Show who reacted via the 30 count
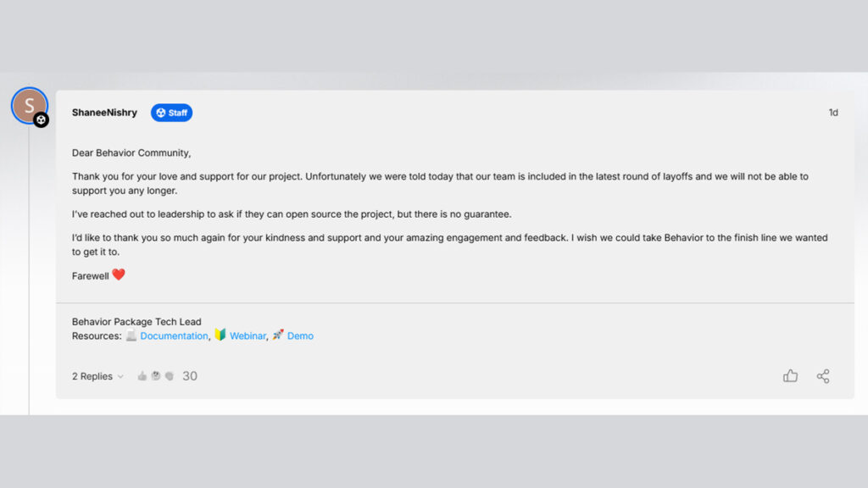Viewport: 868px width, 488px height. (x=190, y=376)
